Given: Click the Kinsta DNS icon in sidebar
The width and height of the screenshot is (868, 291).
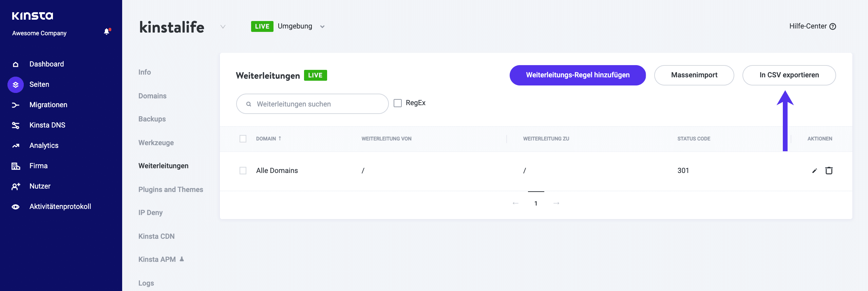Looking at the screenshot, I should [x=16, y=125].
